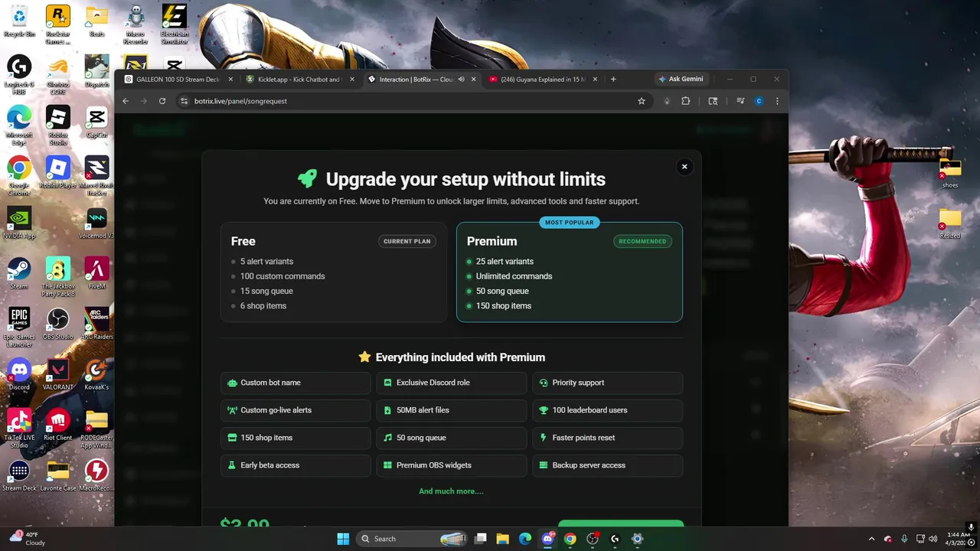The image size is (980, 551).
Task: Open Discord from the taskbar
Action: click(x=547, y=539)
